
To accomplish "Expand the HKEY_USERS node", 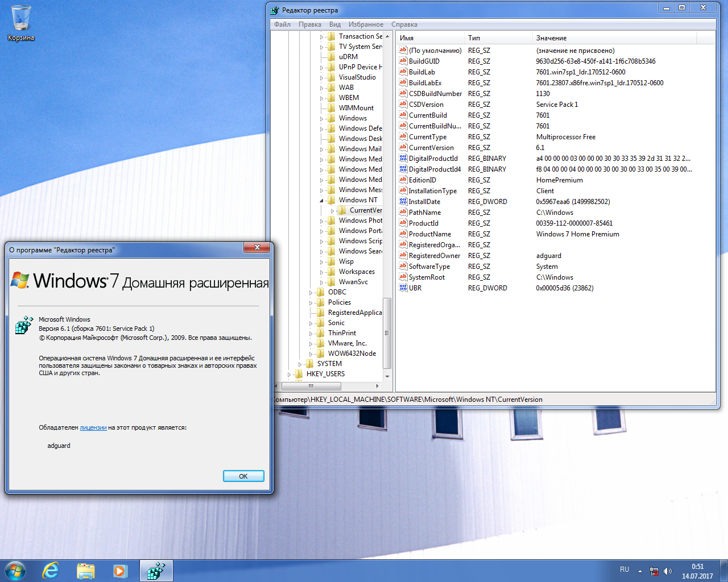I will click(x=289, y=375).
